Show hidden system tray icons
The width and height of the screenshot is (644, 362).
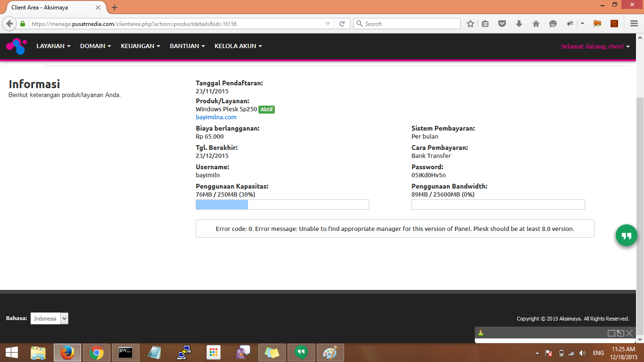coord(537,353)
